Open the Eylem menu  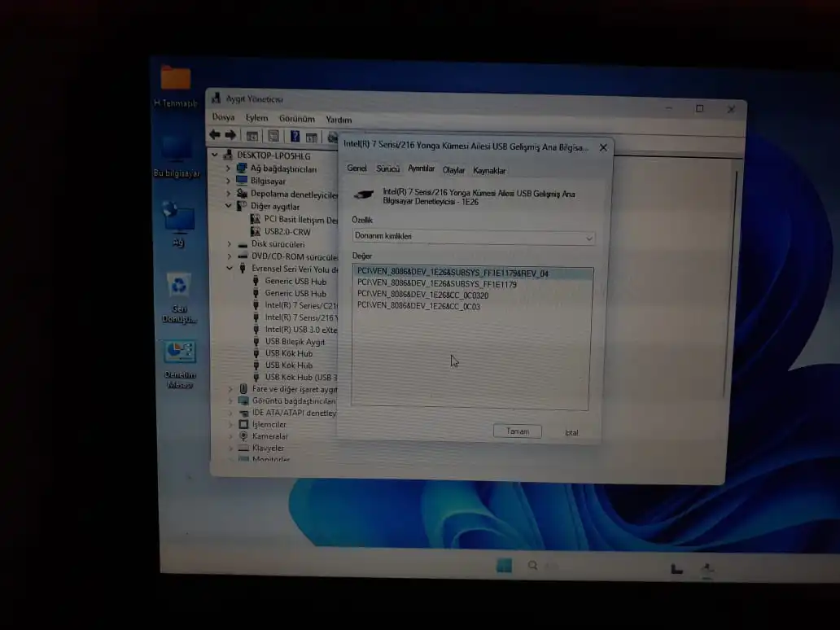coord(256,118)
